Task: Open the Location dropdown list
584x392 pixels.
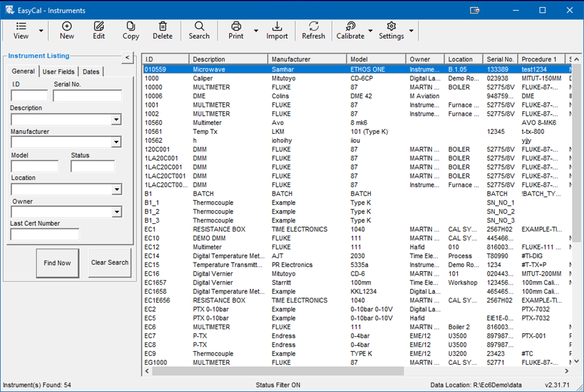Action: (116, 190)
